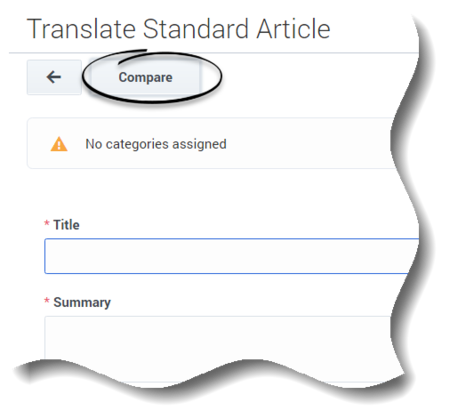450x419 pixels.
Task: Click the red asterisk beside Title
Action: [x=47, y=223]
